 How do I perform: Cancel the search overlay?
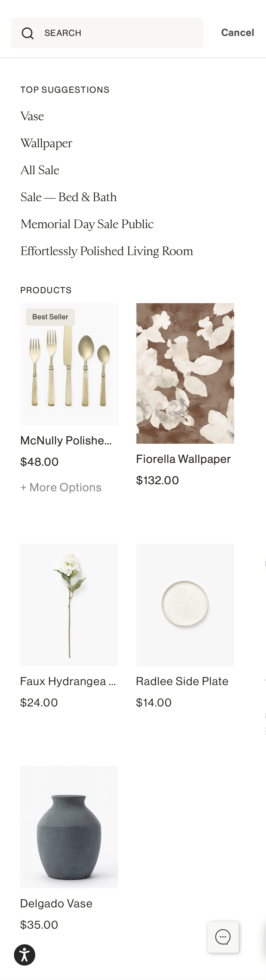tap(237, 33)
